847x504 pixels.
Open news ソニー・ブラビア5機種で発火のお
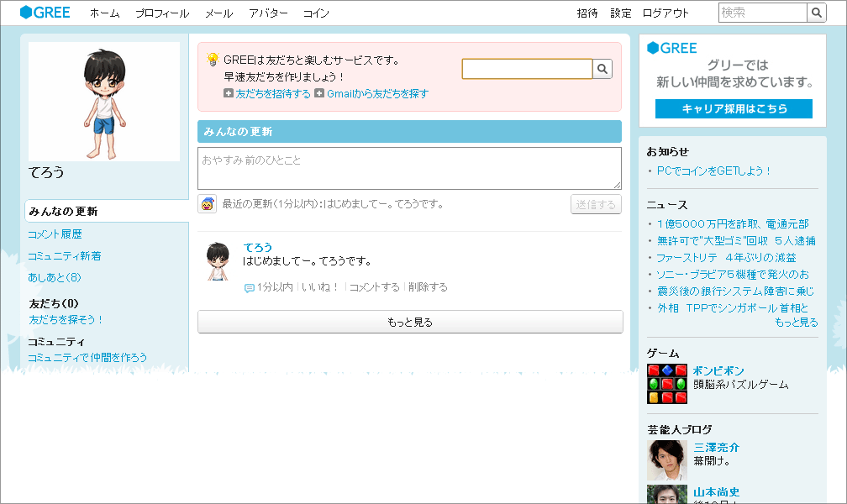[x=733, y=274]
